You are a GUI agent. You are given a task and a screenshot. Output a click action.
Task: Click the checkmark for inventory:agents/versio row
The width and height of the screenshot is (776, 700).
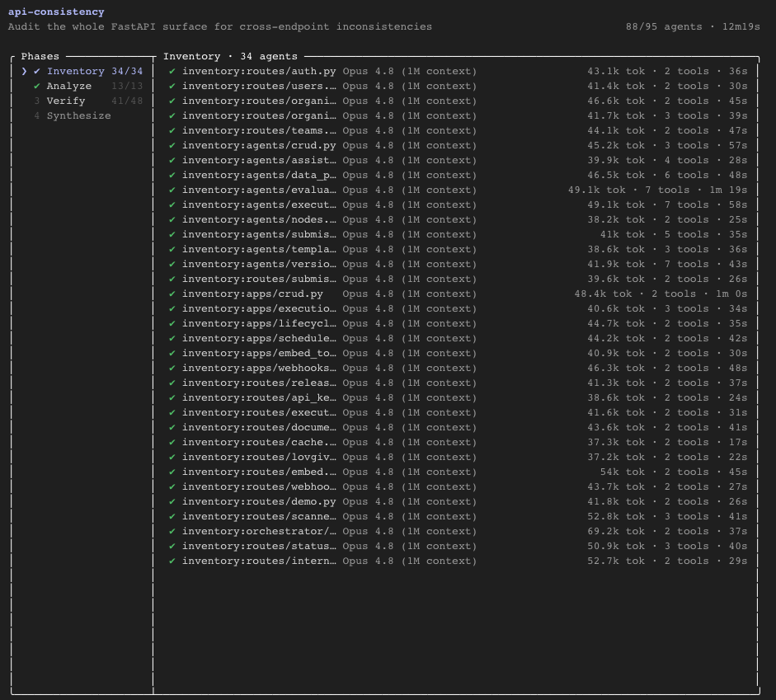pos(172,264)
